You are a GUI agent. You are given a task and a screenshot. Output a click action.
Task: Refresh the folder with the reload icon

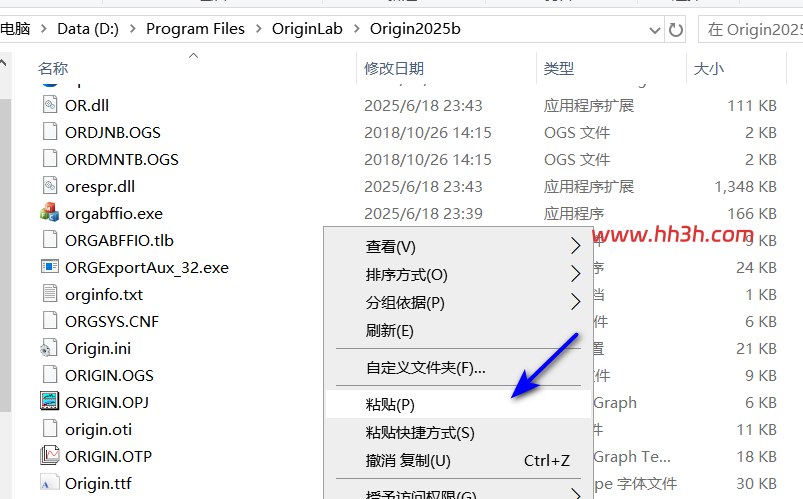coord(676,30)
